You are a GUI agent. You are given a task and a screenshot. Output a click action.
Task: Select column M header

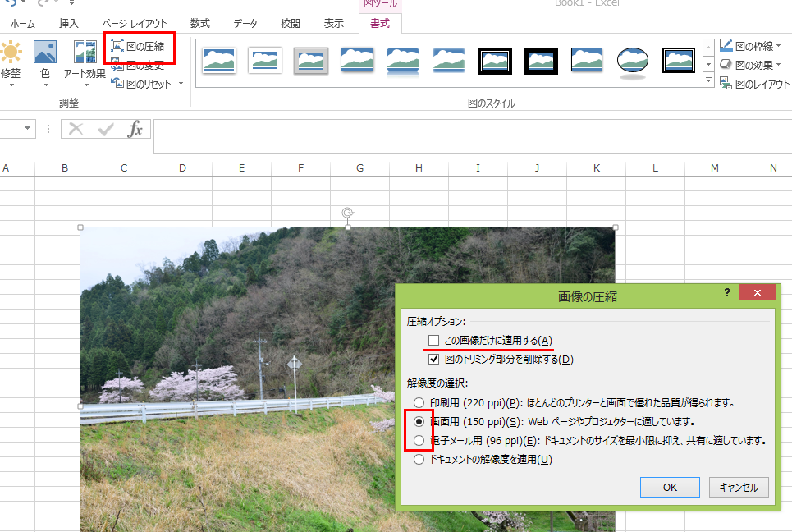(714, 168)
